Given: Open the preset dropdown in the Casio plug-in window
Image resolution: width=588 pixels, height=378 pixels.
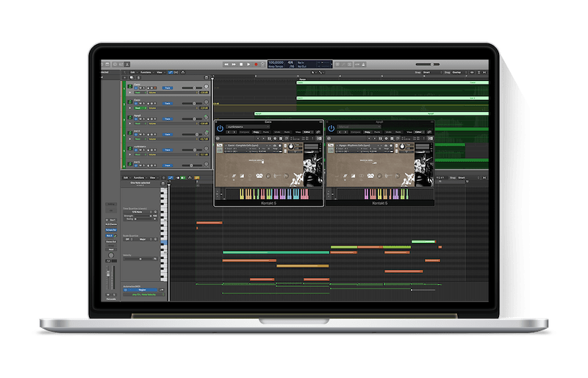Looking at the screenshot, I should pyautogui.click(x=248, y=127).
